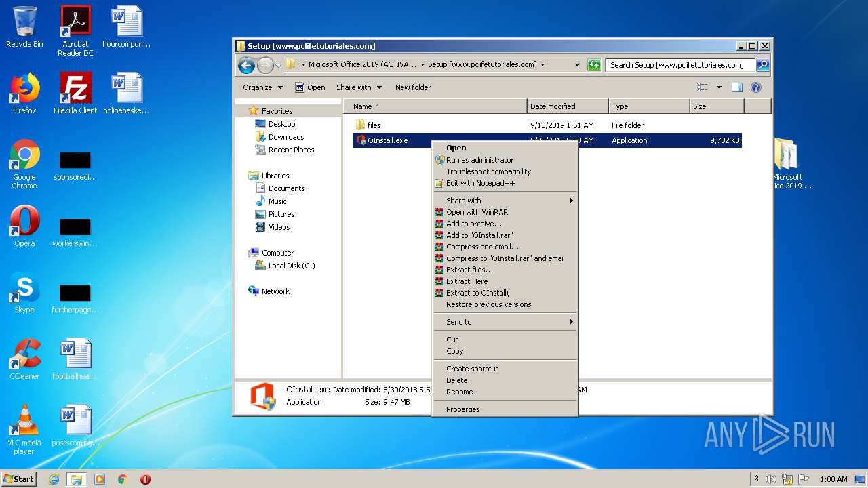Select Edit with Notepad++ option
The height and width of the screenshot is (488, 868).
[x=505, y=183]
